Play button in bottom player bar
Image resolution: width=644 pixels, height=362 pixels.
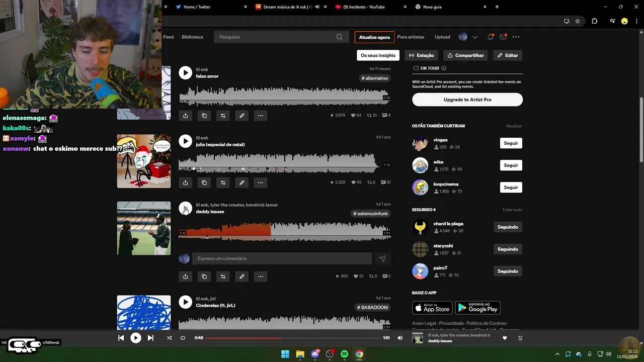[x=136, y=338]
